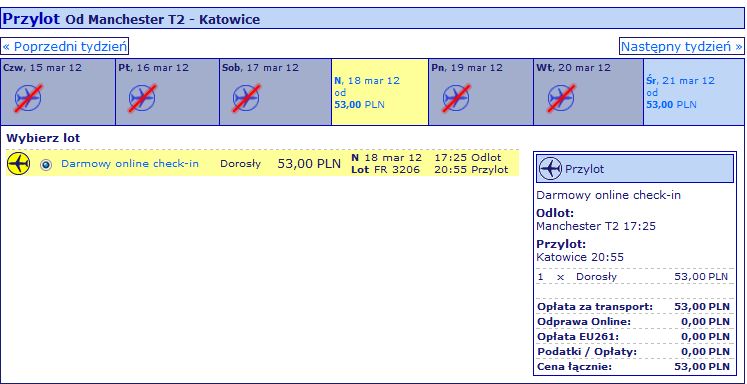This screenshot has width=747, height=384.
Task: Click the yellow plane icon in the flight row
Action: (19, 164)
